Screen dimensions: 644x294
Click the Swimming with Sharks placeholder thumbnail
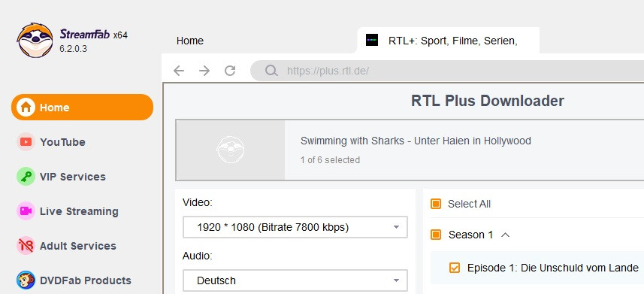coord(231,150)
